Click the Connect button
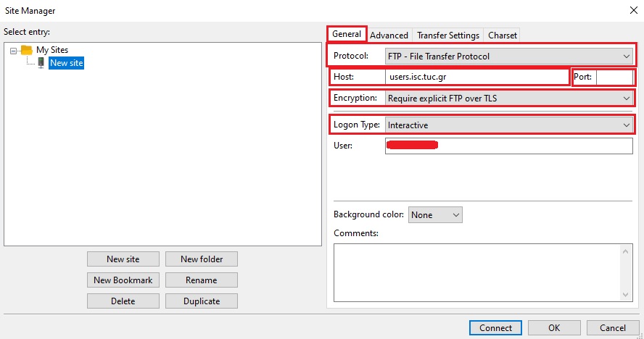This screenshot has height=339, width=644. 495,327
